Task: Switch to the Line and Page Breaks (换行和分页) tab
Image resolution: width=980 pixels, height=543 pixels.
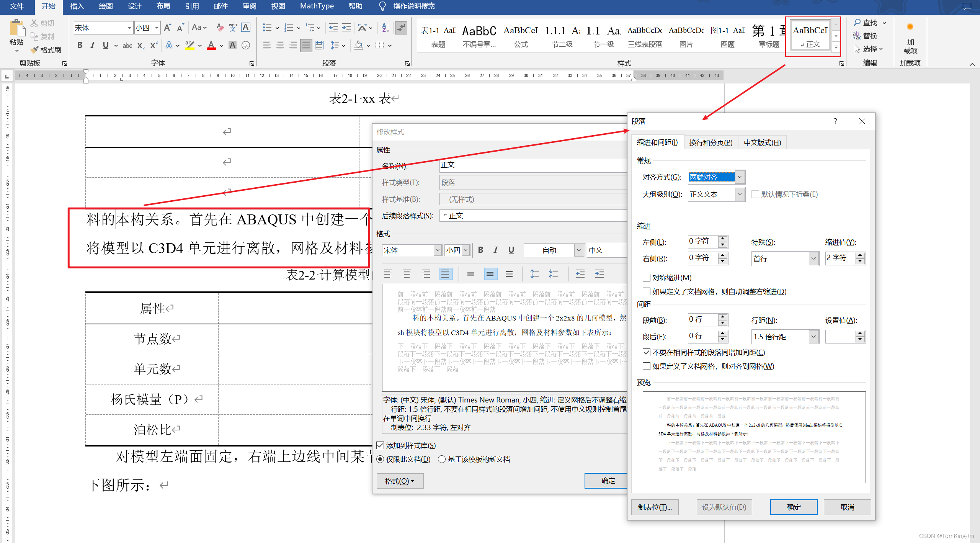Action: (x=710, y=142)
